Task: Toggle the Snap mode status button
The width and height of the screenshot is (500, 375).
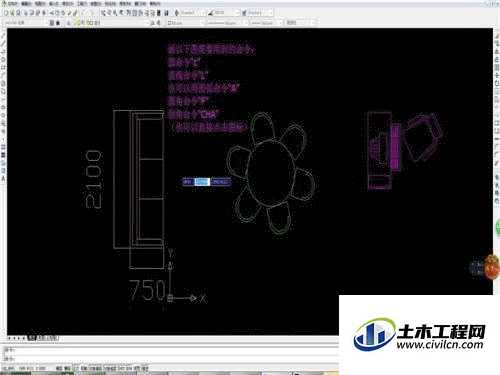Action: click(x=59, y=368)
